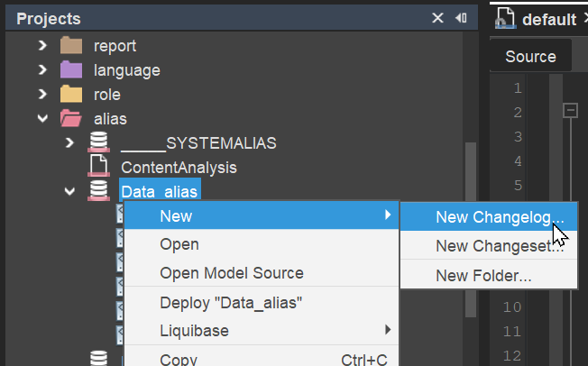Select the purple language folder icon
588x366 pixels.
71,69
